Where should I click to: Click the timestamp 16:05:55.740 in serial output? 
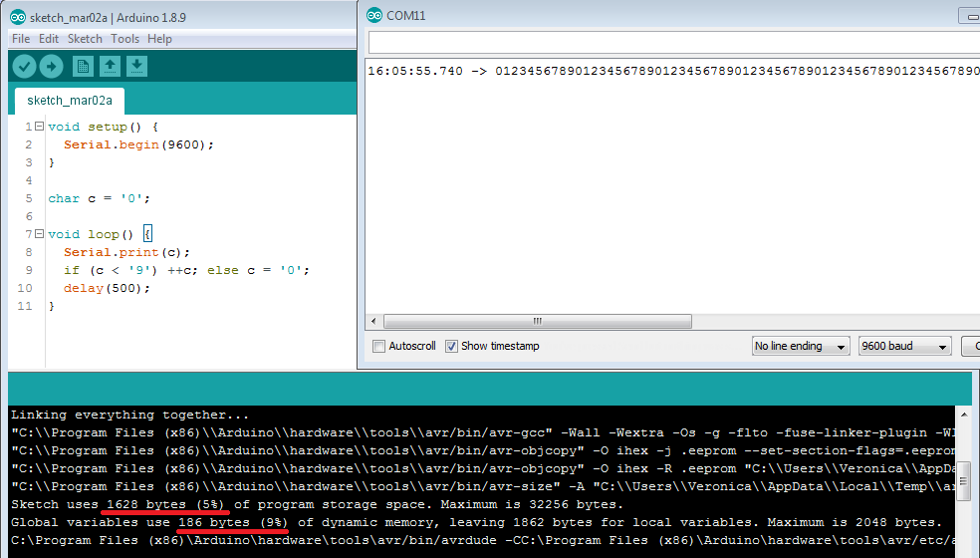(415, 71)
